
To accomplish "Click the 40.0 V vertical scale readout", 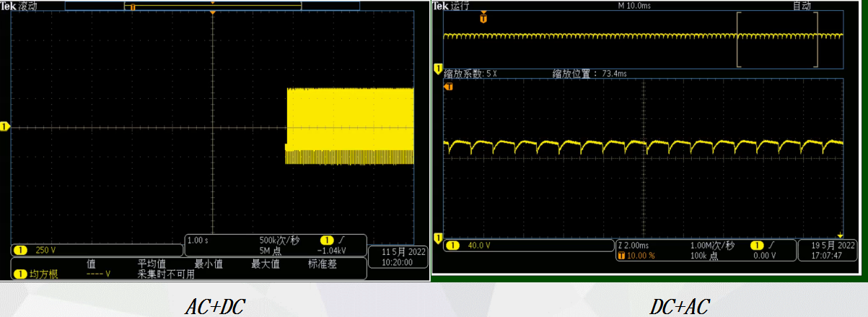I will click(x=478, y=246).
